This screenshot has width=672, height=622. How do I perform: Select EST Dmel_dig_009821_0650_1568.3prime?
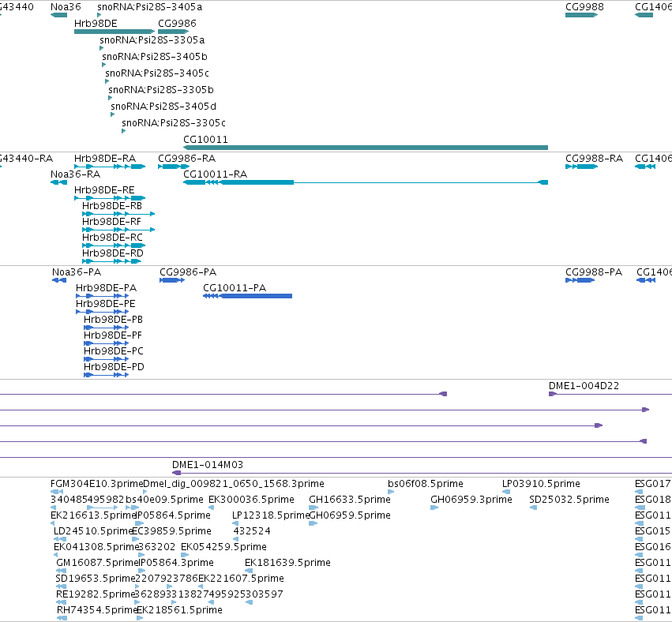(x=234, y=484)
